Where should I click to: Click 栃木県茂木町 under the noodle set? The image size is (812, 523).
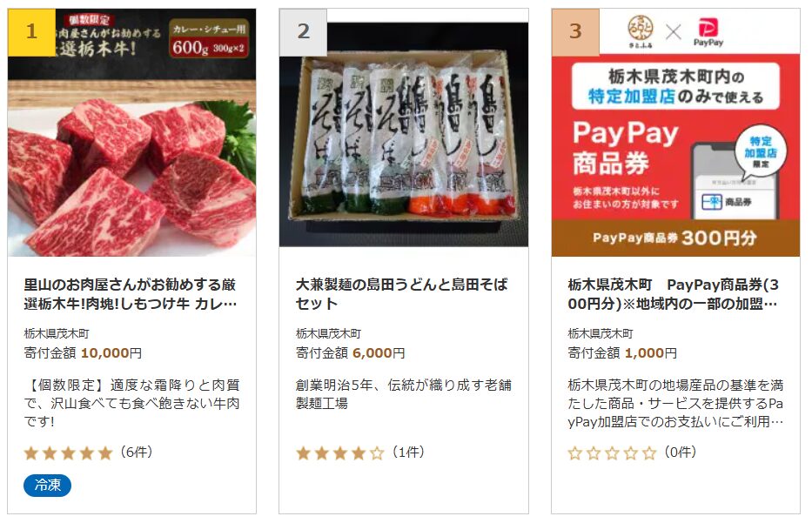coord(328,333)
